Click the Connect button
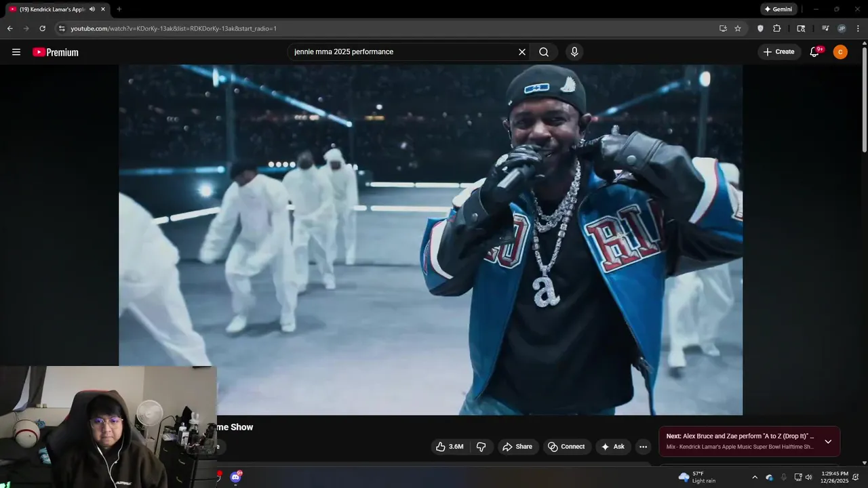 coord(566,447)
